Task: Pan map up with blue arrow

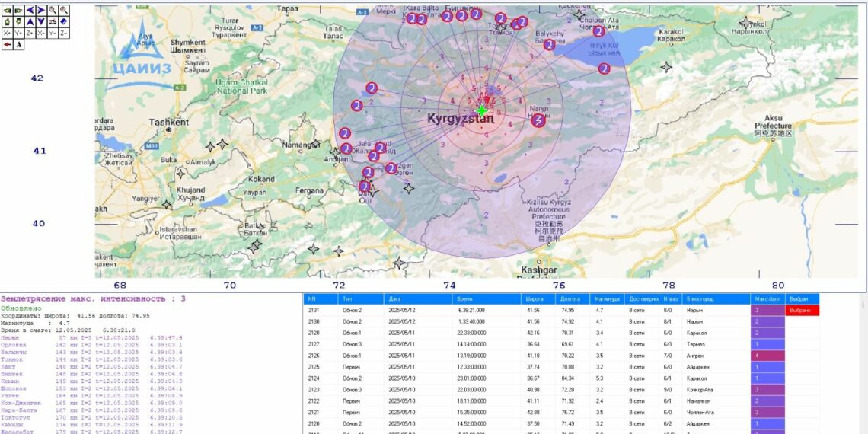Action: [30, 21]
